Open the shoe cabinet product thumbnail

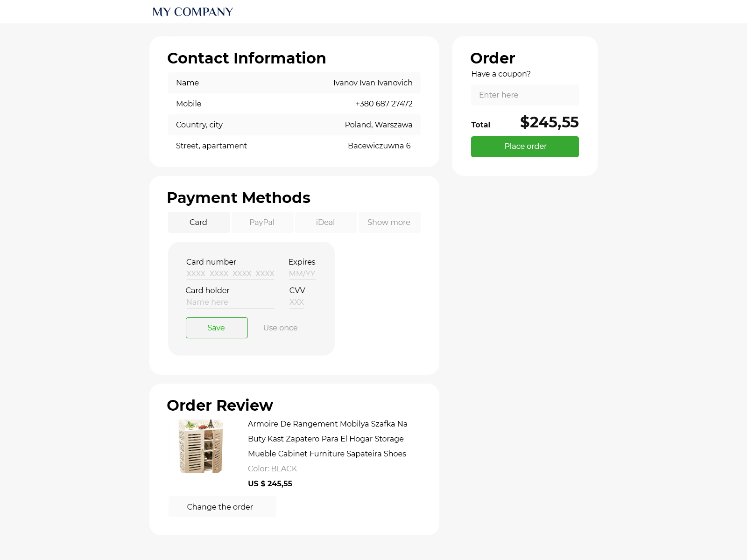click(x=201, y=446)
